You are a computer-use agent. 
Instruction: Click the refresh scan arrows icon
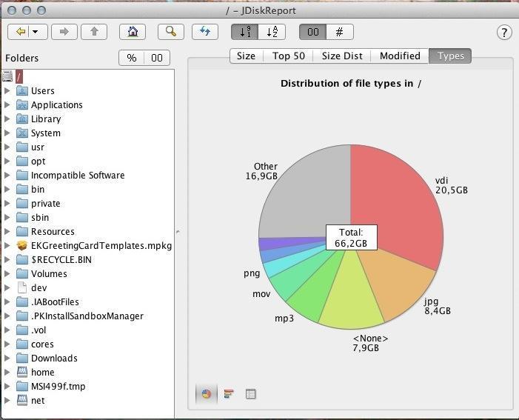point(205,32)
